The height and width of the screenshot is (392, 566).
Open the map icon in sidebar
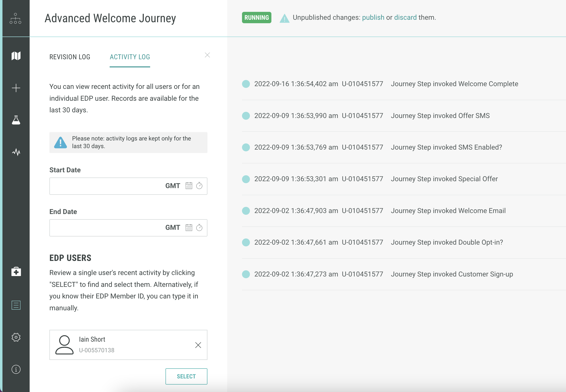(x=16, y=56)
